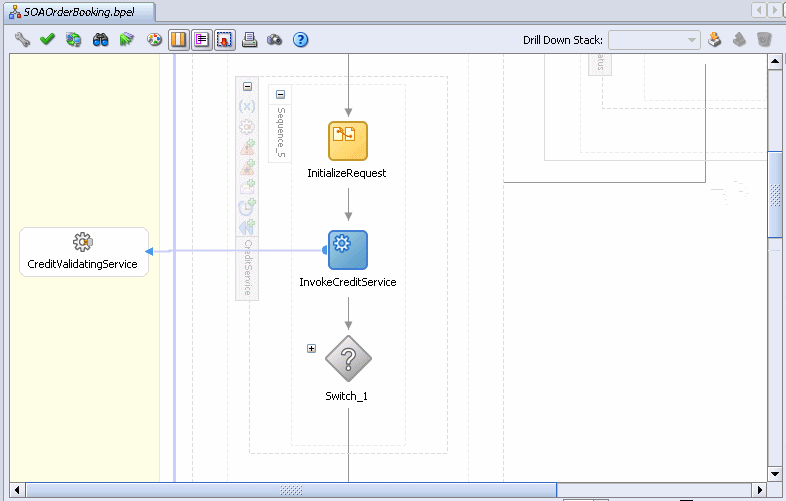Select the InvokeCreditService activity

348,250
